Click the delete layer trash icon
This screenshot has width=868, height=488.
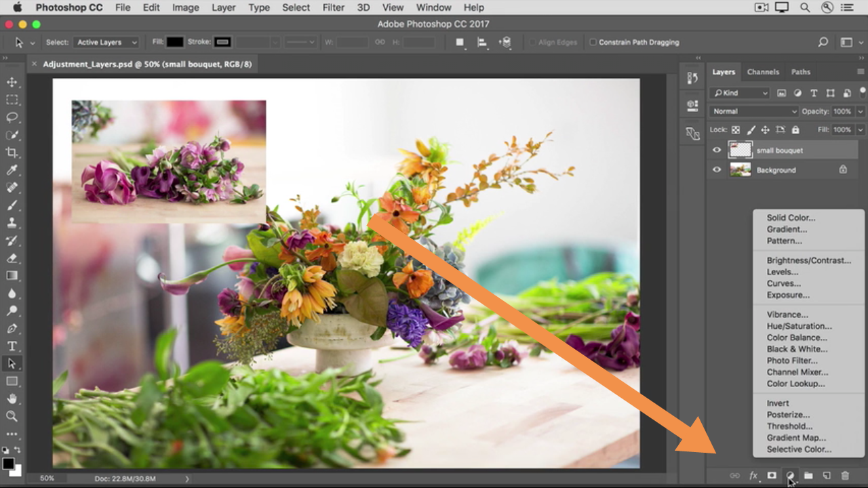(845, 476)
